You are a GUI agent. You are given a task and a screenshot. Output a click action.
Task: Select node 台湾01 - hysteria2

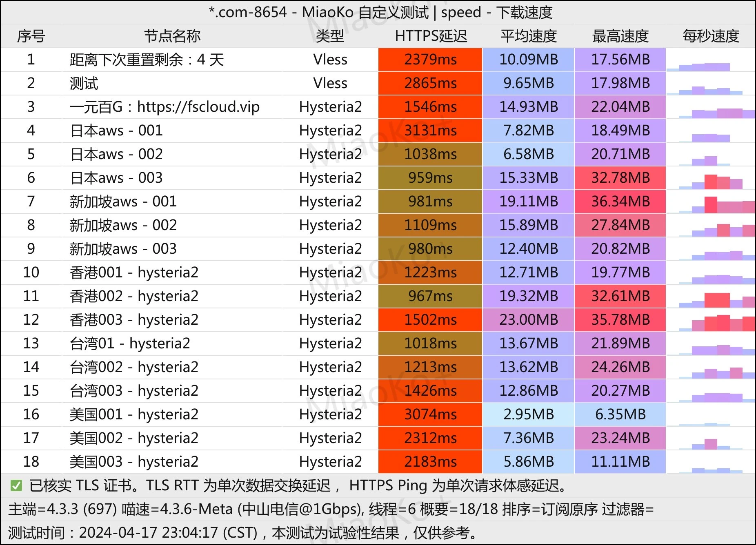[x=130, y=343]
